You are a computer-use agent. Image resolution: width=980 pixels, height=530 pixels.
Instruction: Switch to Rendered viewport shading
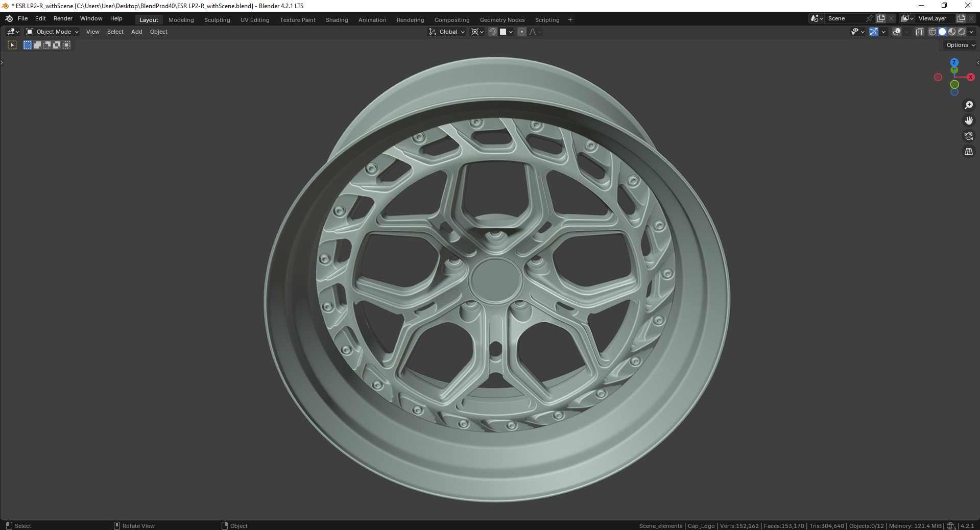pos(962,32)
